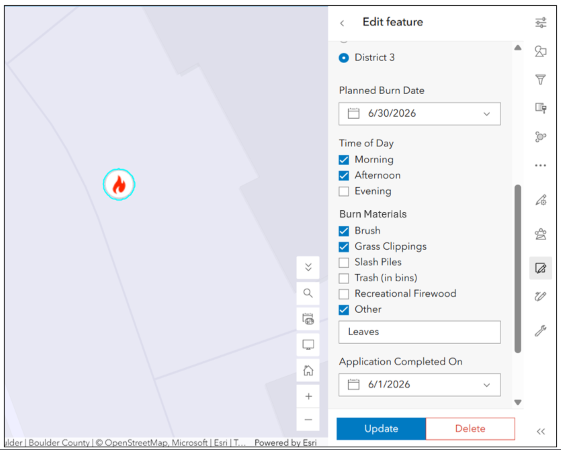Select the District 3 radio button
This screenshot has width=561, height=450.
pos(344,58)
